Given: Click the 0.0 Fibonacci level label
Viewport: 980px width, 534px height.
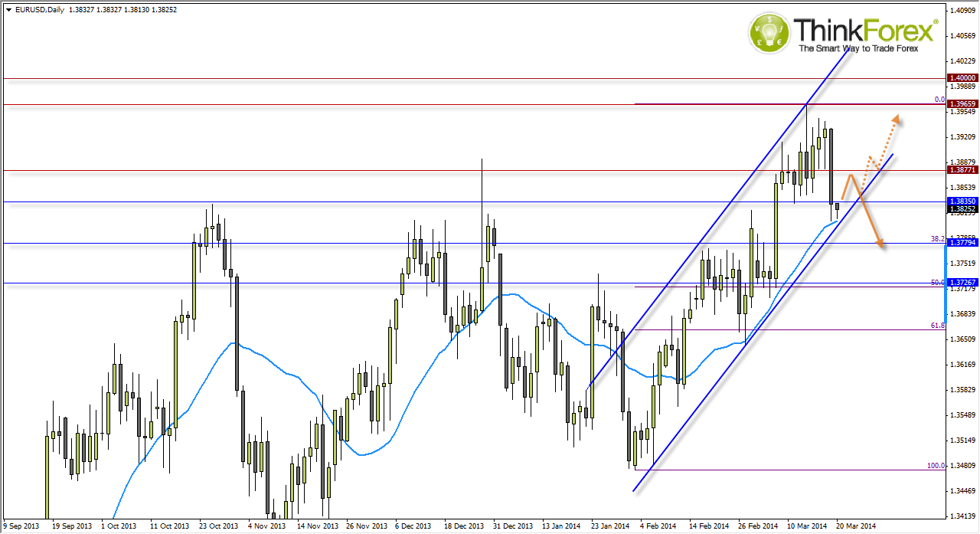Looking at the screenshot, I should [x=939, y=100].
